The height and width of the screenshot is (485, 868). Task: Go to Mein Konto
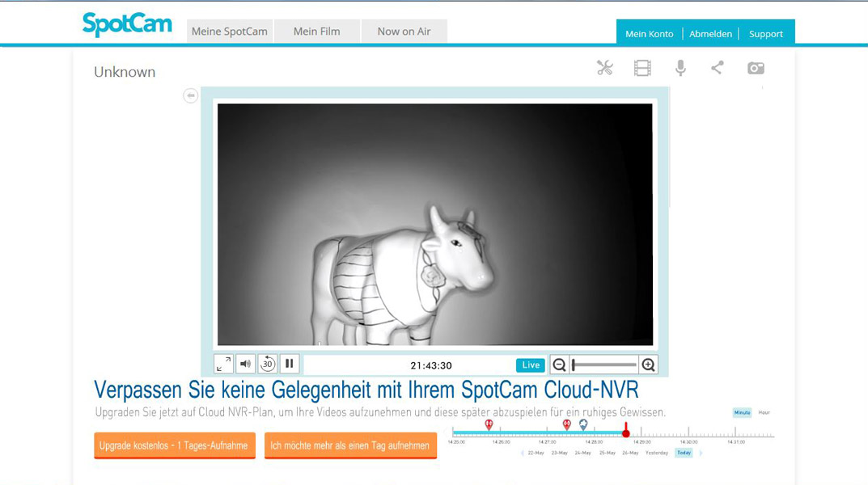pos(650,34)
